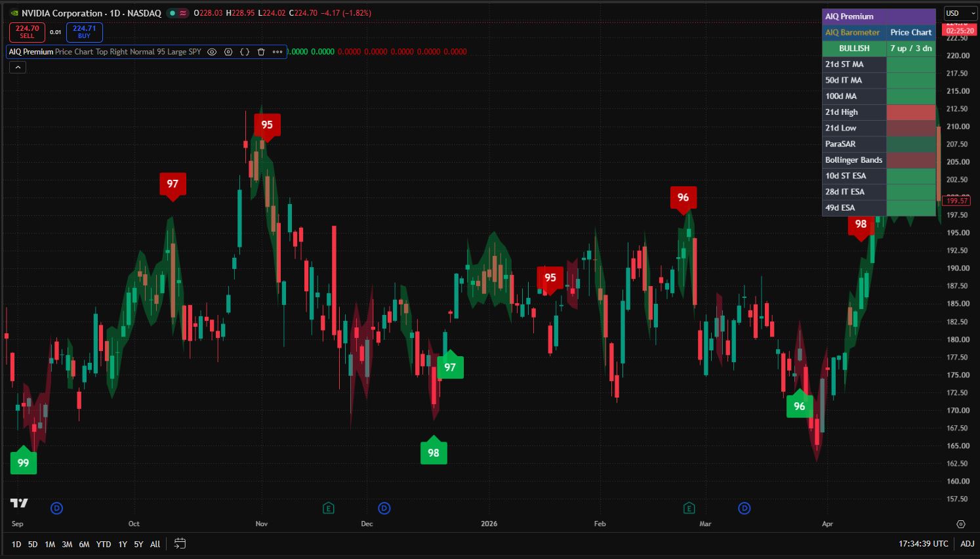980x559 pixels.
Task: Click the 02:25:20 countdown label
Action: pyautogui.click(x=960, y=31)
